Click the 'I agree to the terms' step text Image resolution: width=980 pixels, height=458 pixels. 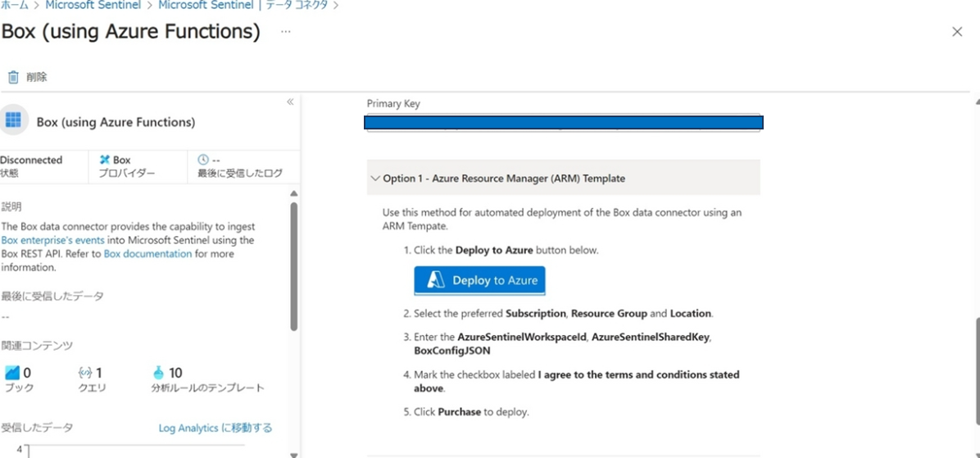tap(576, 381)
